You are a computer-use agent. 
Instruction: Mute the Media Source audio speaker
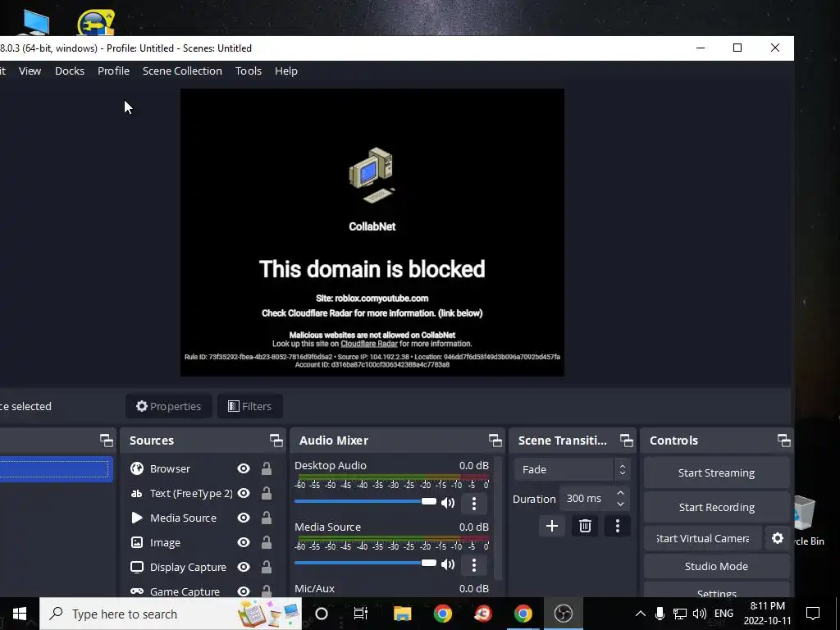(448, 564)
